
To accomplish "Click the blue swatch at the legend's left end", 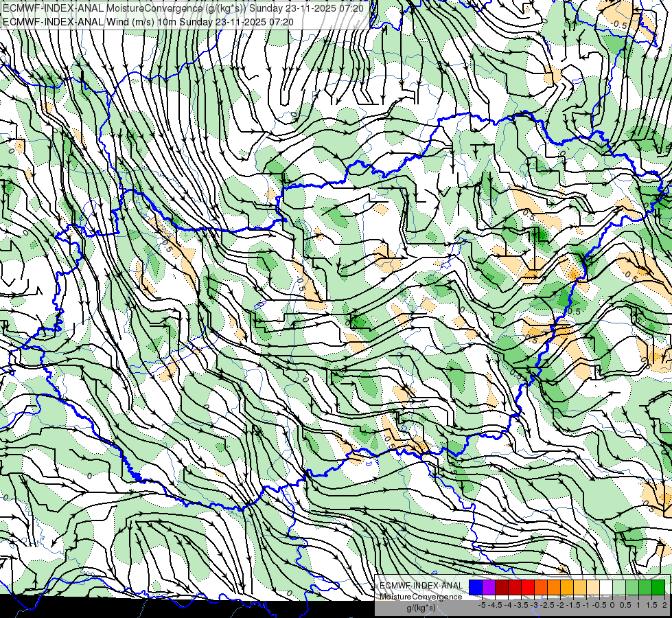I will point(476,588).
